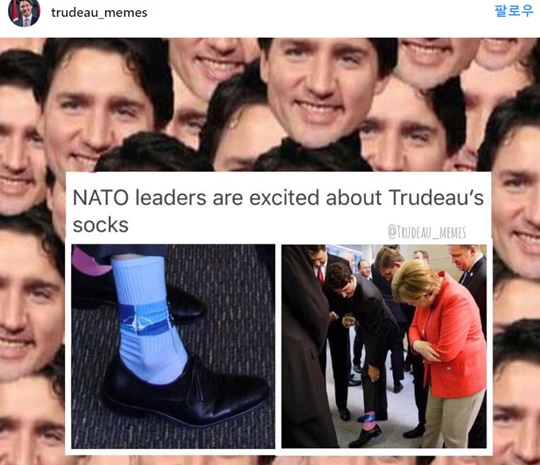Open the blue sock close-up photo
Screen dimensions: 540x465
tap(173, 347)
